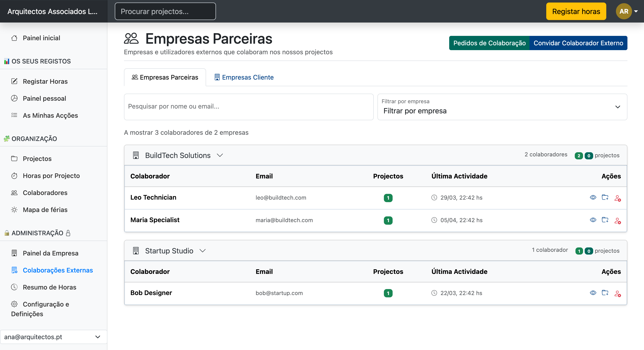Screen dimensions: 644x350
Task: Open Mapa de férias via sun icon
Action: pos(14,209)
